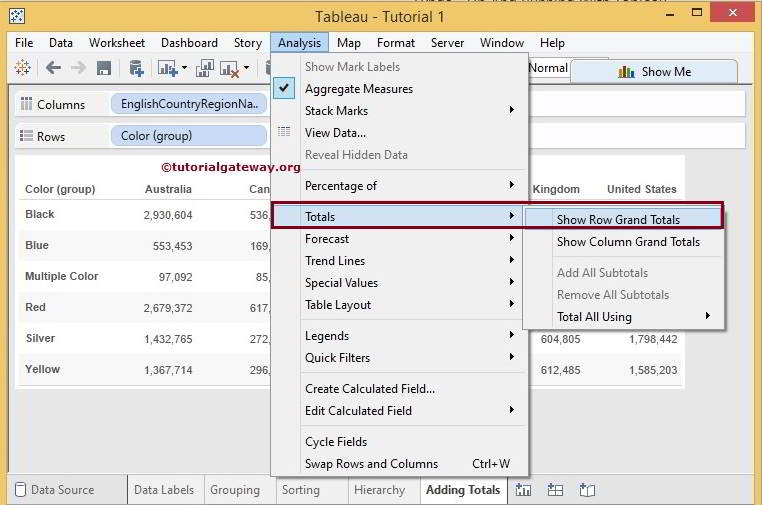Expand Total All Using submenu
762x505 pixels.
(708, 316)
